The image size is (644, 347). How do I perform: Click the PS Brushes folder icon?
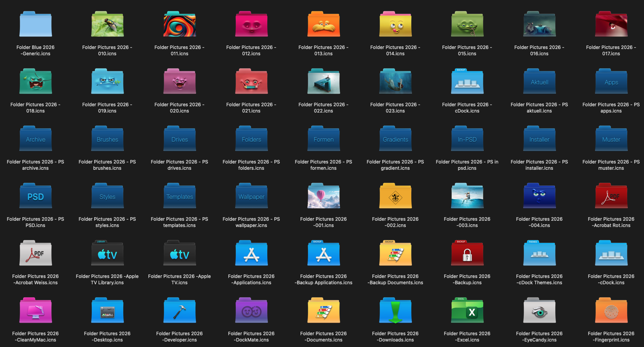tap(108, 139)
